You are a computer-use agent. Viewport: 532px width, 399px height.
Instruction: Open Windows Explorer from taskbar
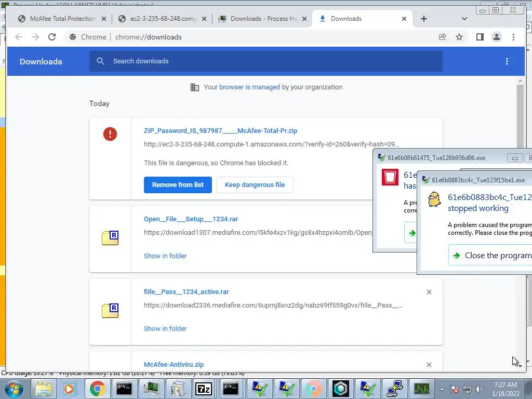pos(44,389)
